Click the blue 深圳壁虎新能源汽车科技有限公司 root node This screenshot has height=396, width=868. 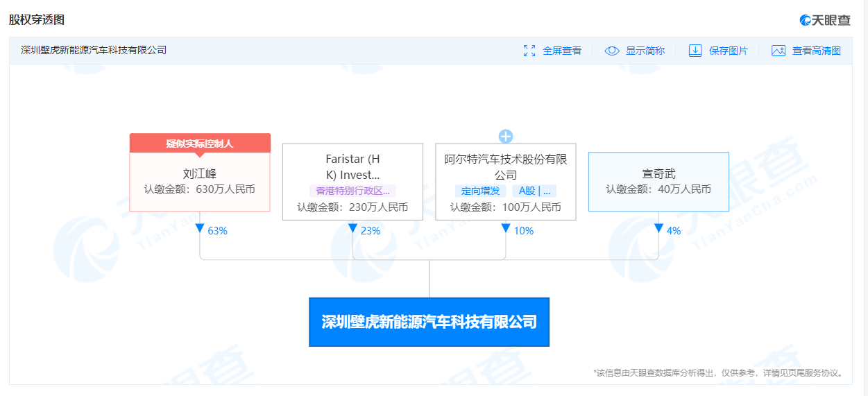click(429, 322)
